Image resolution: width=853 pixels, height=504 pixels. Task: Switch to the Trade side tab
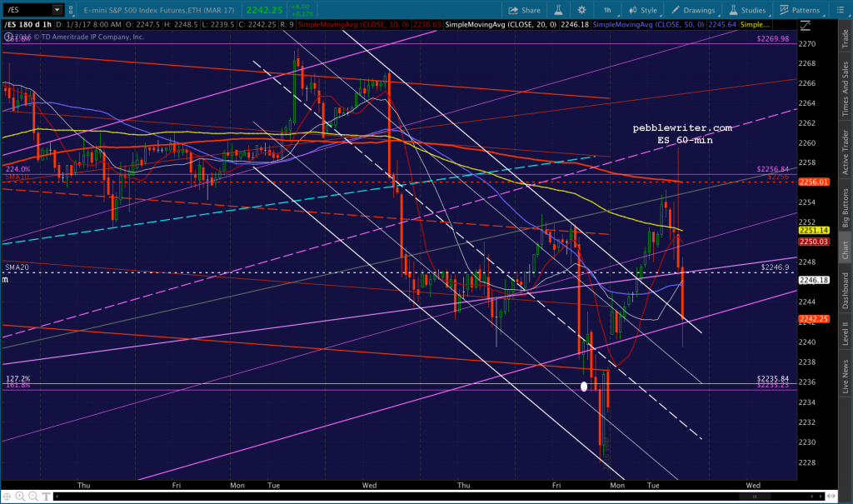pyautogui.click(x=846, y=38)
